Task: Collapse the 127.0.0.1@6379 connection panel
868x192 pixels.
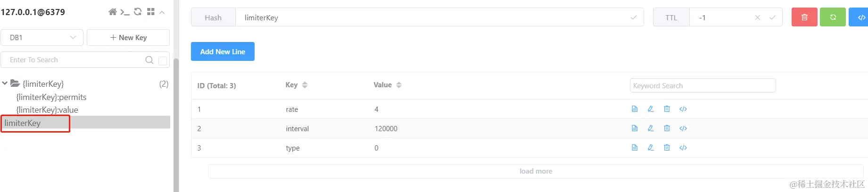Action: click(162, 12)
